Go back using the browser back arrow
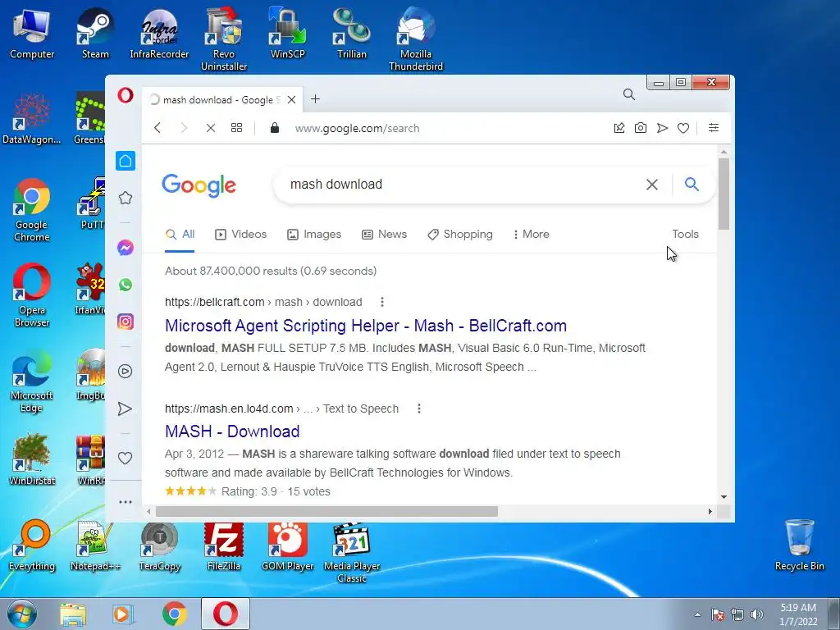The image size is (840, 630). (x=157, y=128)
